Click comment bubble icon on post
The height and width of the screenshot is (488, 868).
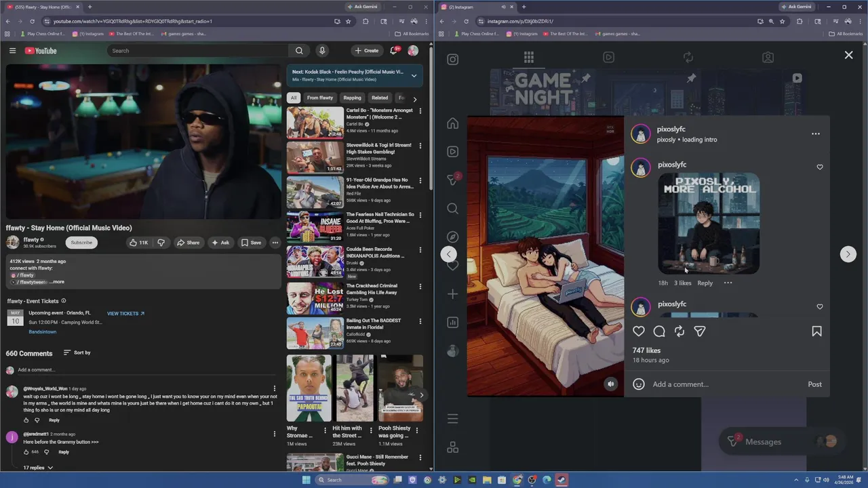[659, 331]
